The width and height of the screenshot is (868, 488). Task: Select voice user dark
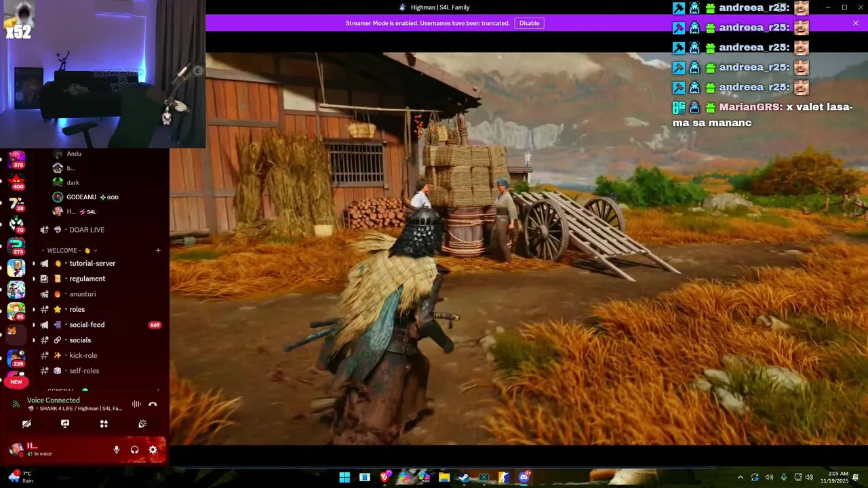73,182
